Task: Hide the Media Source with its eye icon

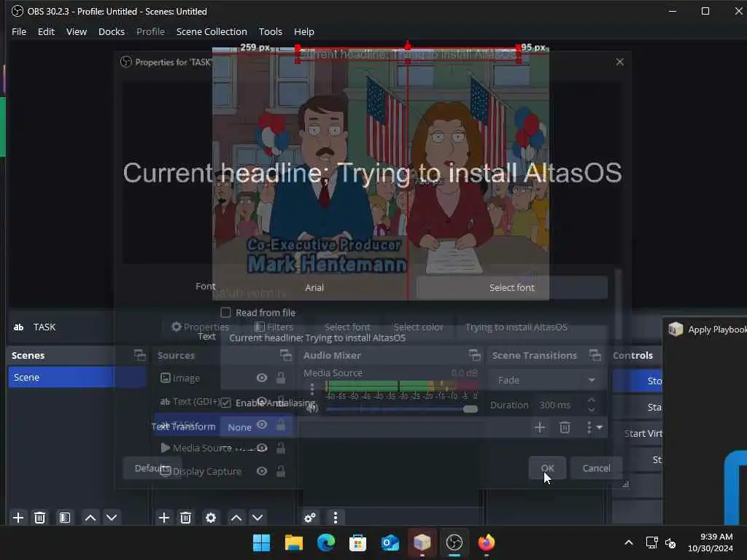Action: (x=262, y=448)
